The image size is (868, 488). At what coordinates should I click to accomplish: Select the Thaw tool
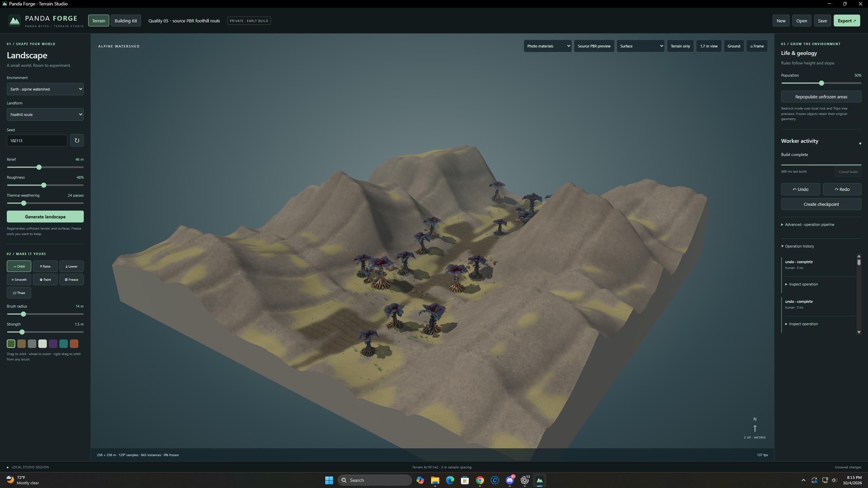[19, 293]
